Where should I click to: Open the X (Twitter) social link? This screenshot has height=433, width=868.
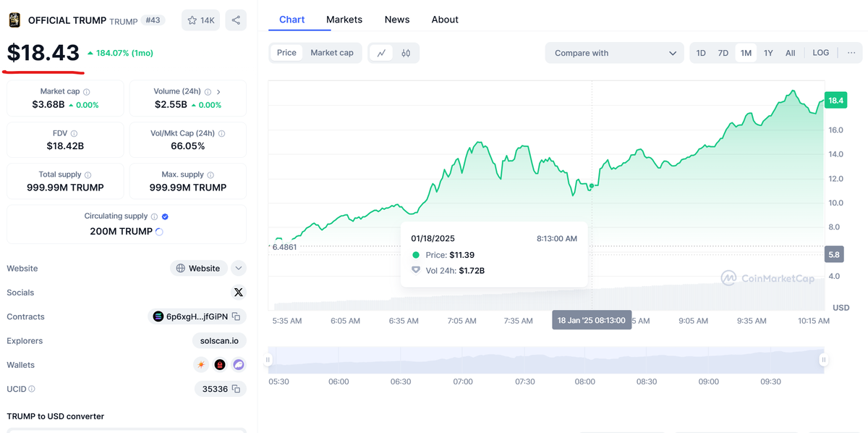[239, 293]
